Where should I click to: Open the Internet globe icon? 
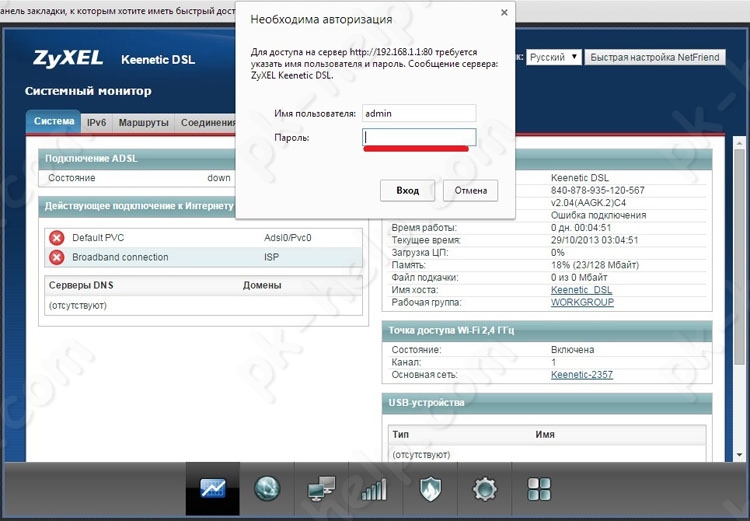(x=267, y=489)
